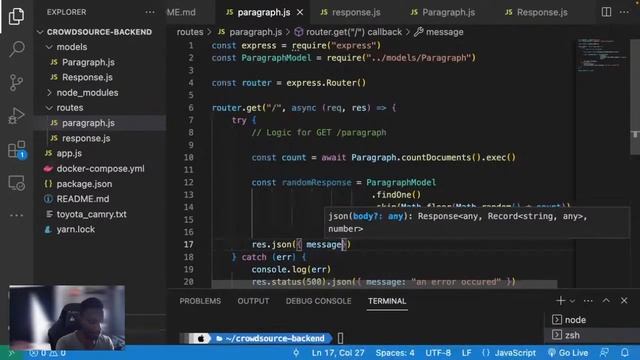640x360 pixels.
Task: Switch to capitalized Response.js editor tab
Action: 542,13
